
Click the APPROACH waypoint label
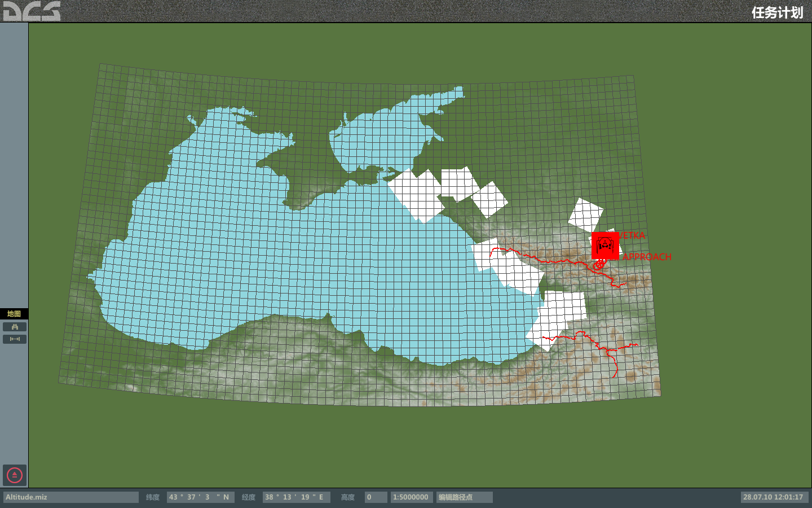pyautogui.click(x=647, y=257)
